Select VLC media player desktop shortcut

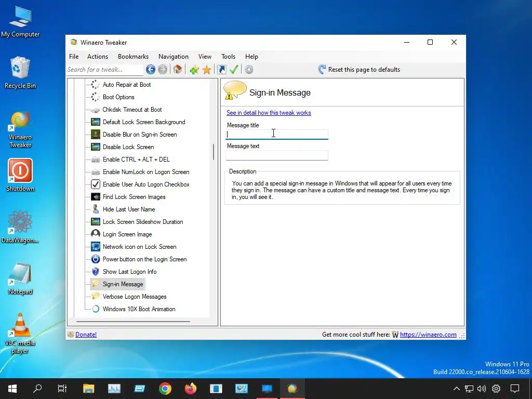tap(20, 334)
